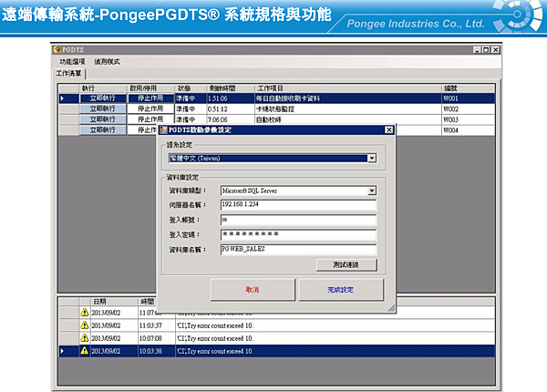Click the PGDTS dialog title bar icon
Image resolution: width=547 pixels, height=392 pixels.
pos(163,130)
